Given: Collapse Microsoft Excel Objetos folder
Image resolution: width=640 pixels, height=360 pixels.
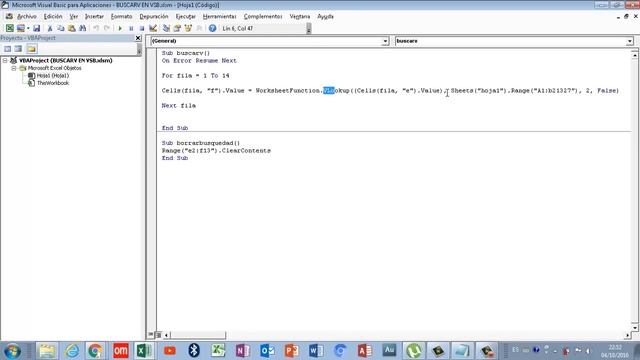Looking at the screenshot, I should coord(13,68).
